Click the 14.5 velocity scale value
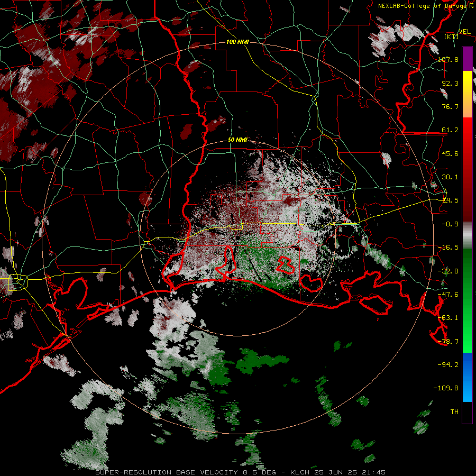 (450, 200)
